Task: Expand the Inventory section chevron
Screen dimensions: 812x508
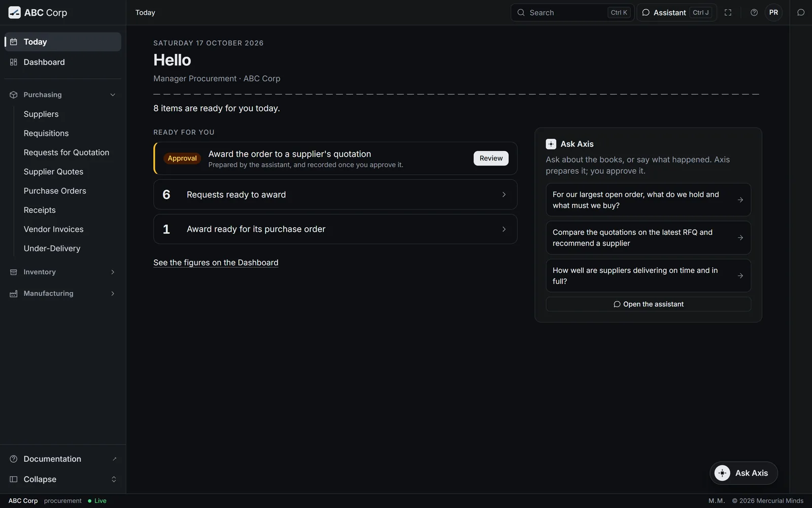Action: [113, 272]
